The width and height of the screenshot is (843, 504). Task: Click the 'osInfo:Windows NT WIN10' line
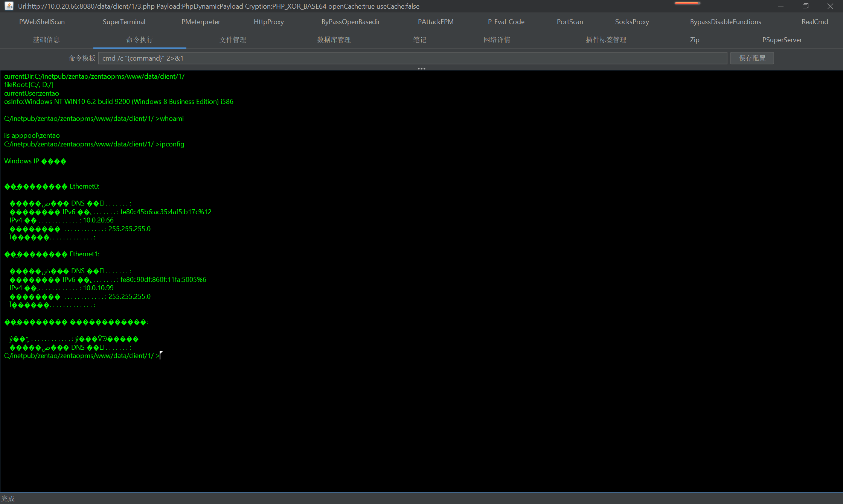coord(119,102)
